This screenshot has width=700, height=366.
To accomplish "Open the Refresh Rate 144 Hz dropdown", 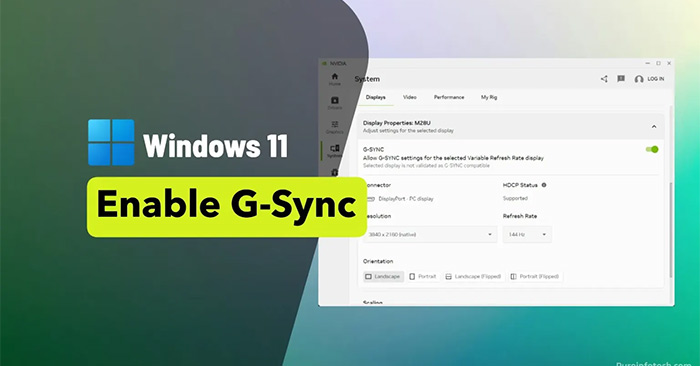I will (527, 234).
